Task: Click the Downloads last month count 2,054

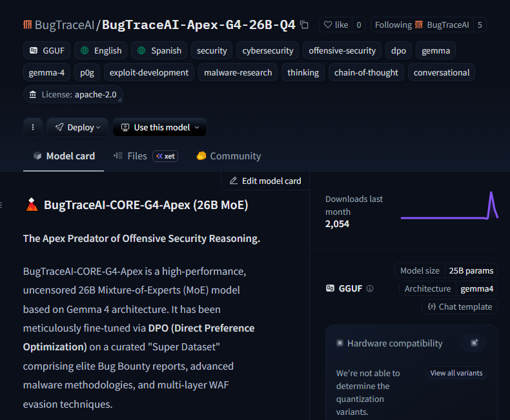Action: tap(337, 224)
